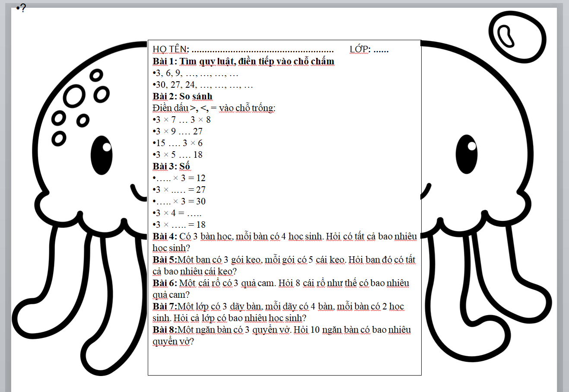Click the Bài 4 label in the text box

[x=165, y=236]
